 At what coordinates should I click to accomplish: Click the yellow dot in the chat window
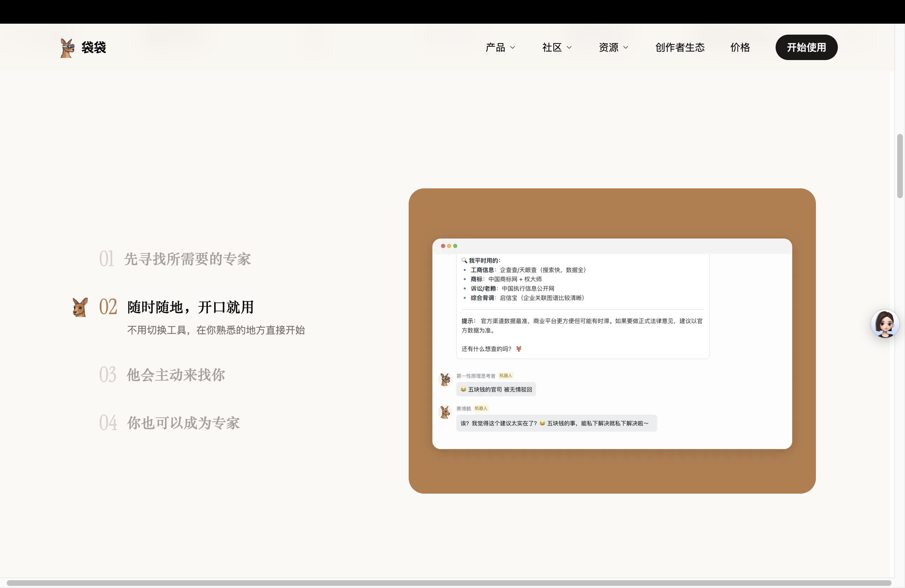(449, 246)
